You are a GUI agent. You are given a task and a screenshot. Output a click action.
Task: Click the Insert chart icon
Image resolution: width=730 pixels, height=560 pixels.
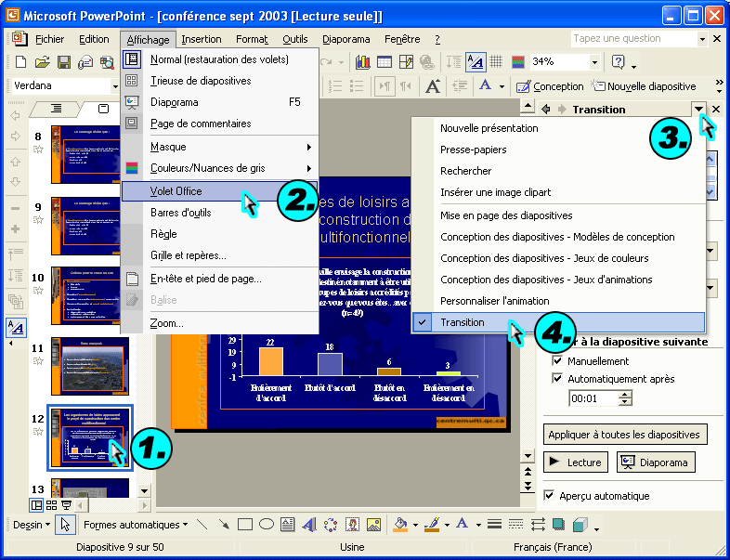tap(362, 61)
